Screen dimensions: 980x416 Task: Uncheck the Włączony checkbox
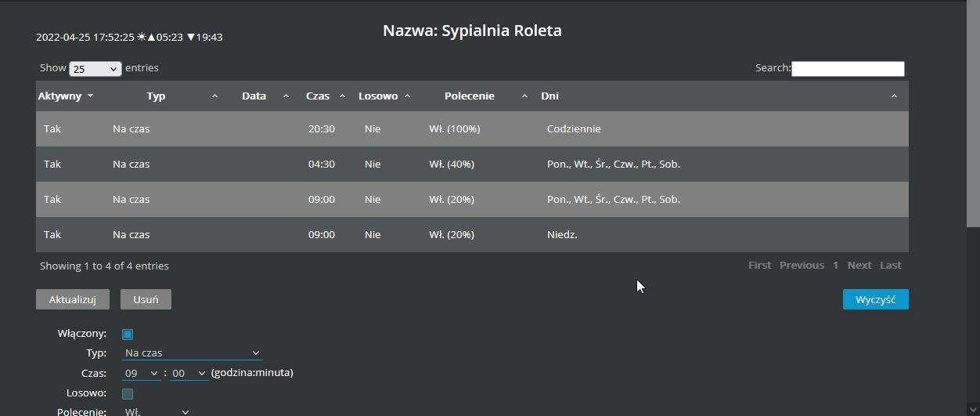(128, 335)
